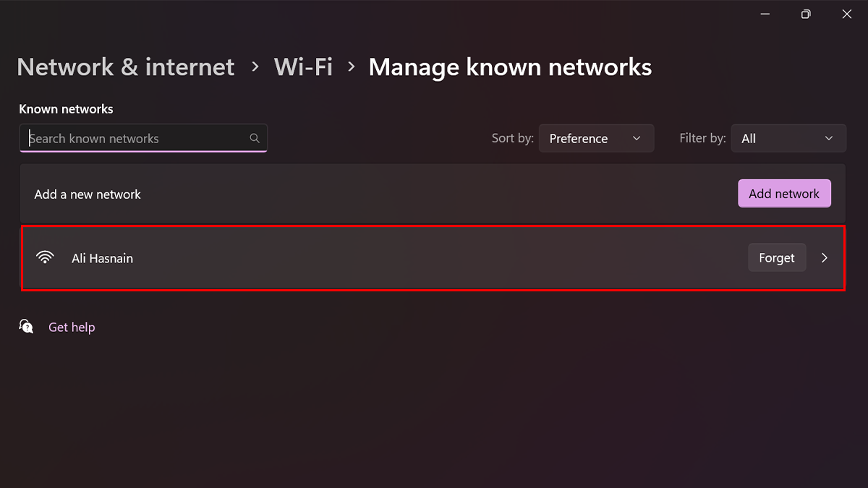Click the magnifier icon in the search box
This screenshot has width=868, height=488.
[255, 138]
